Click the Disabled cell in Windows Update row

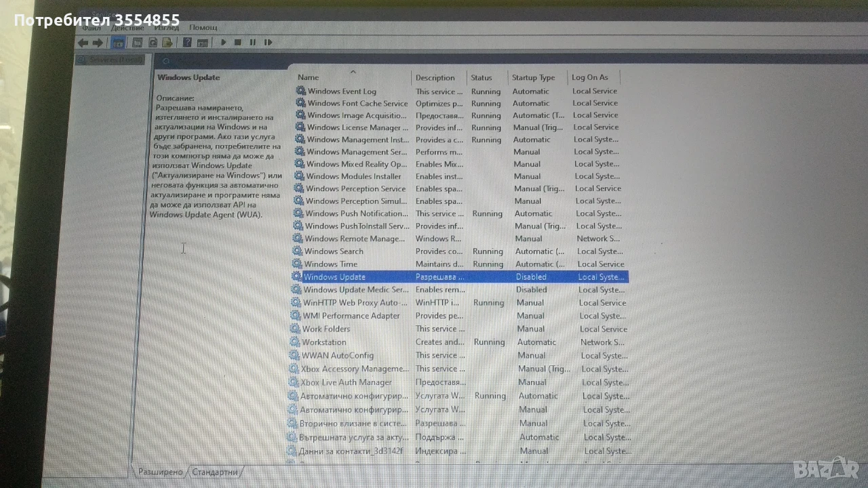pyautogui.click(x=531, y=277)
